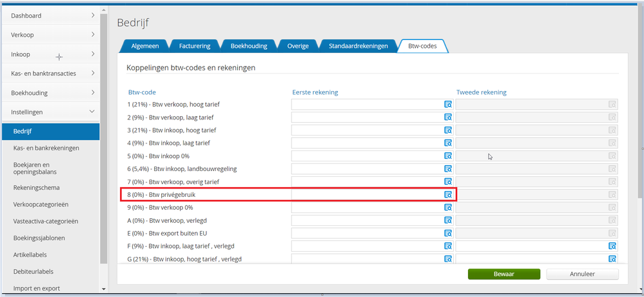Click the Tweede rekening column header
This screenshot has width=644, height=297.
[482, 92]
